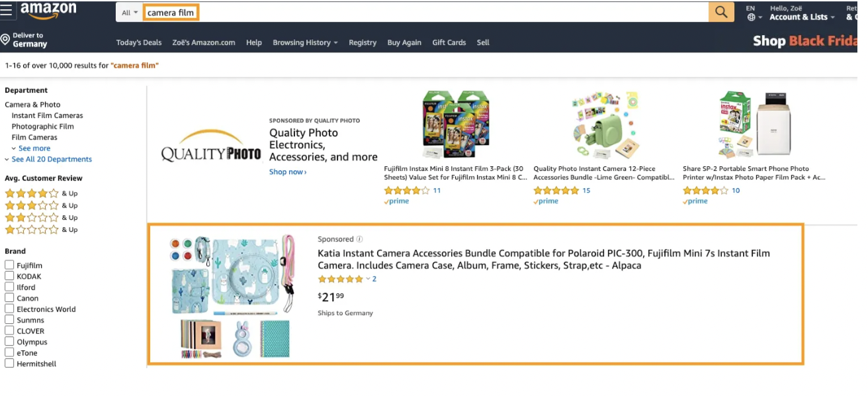Go to Gift Cards menu item
Image resolution: width=868 pixels, height=396 pixels.
(449, 42)
